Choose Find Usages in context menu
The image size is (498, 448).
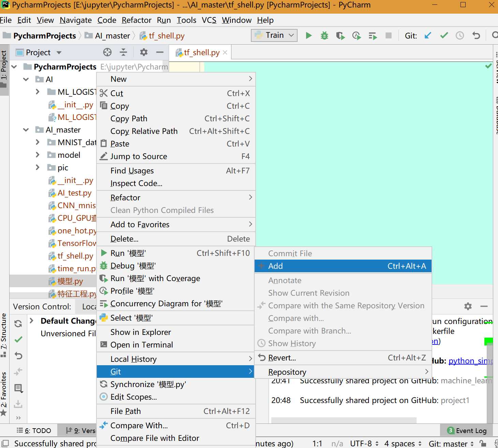176,171
